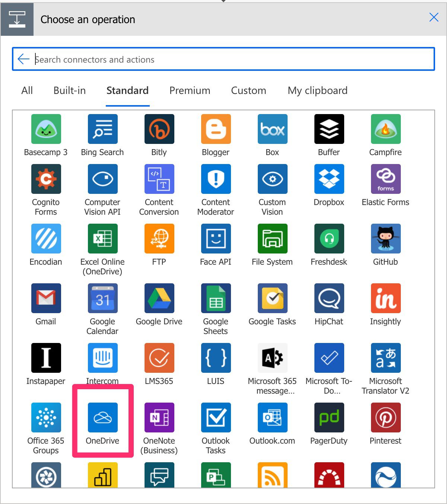The height and width of the screenshot is (504, 447).
Task: Open the My clipboard tab
Action: (x=317, y=91)
